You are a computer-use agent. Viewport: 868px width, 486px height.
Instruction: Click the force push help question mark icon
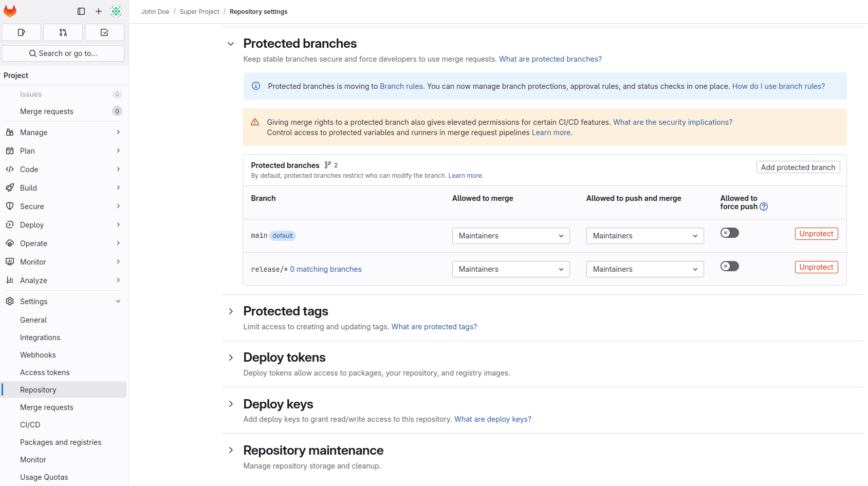[x=763, y=207]
